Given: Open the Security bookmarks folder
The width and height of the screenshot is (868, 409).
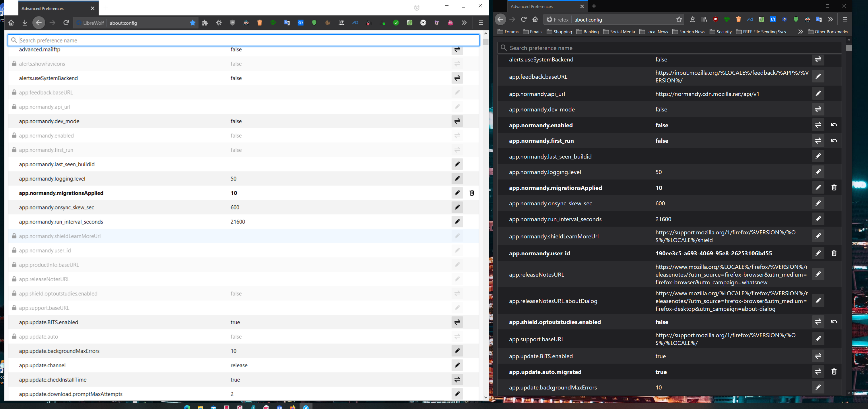Looking at the screenshot, I should (721, 32).
